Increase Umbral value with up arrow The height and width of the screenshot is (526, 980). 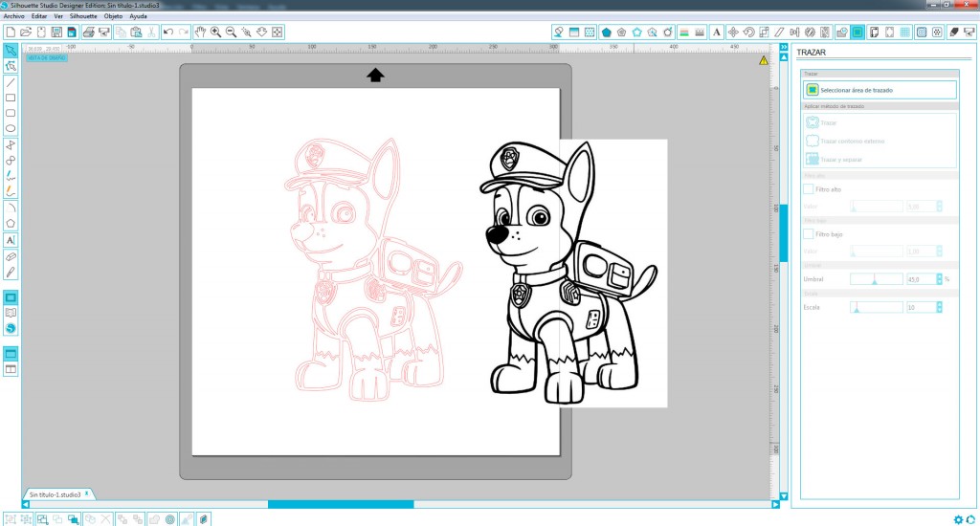click(x=940, y=276)
